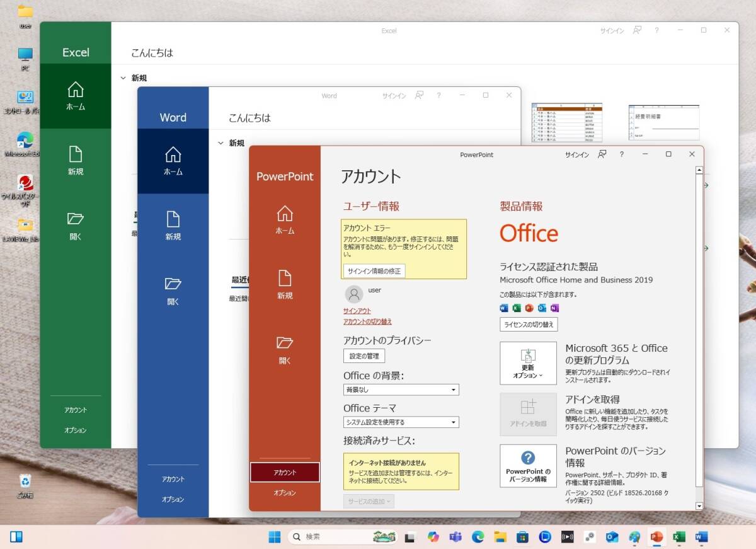756x549 pixels.
Task: Open the Office background dropdown
Action: [401, 390]
